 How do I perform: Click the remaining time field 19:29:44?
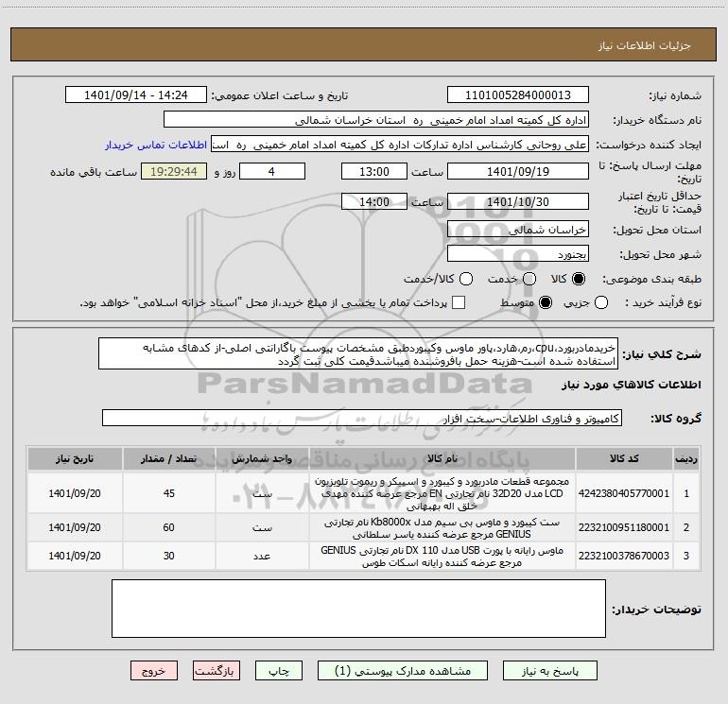pos(174,171)
